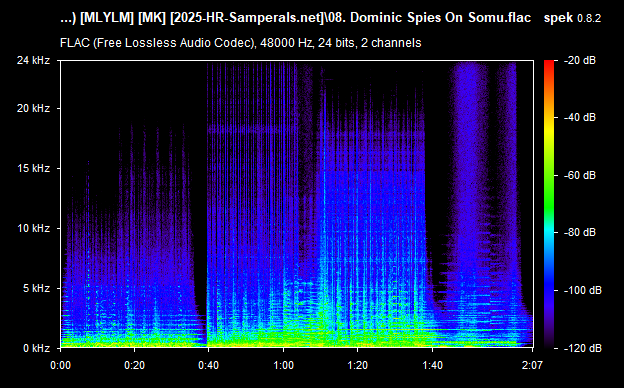Click the spek 0.8.2 version label
This screenshot has height=388, width=624.
click(x=572, y=18)
